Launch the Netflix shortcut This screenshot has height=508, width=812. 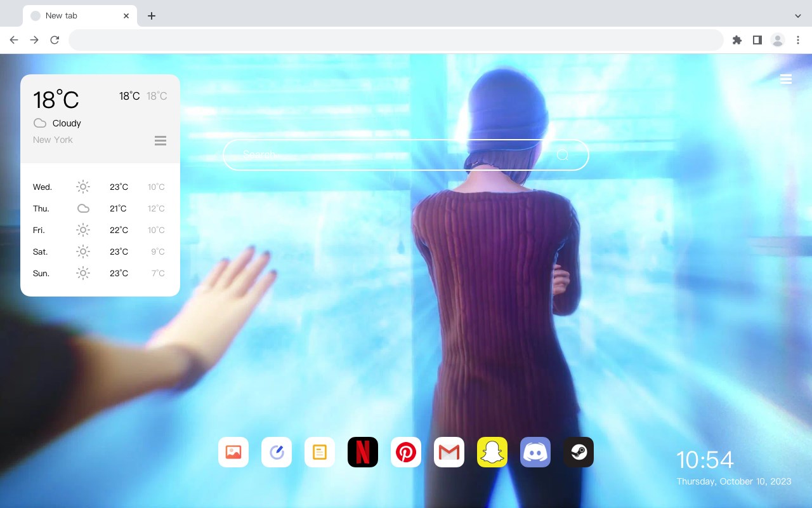[363, 452]
